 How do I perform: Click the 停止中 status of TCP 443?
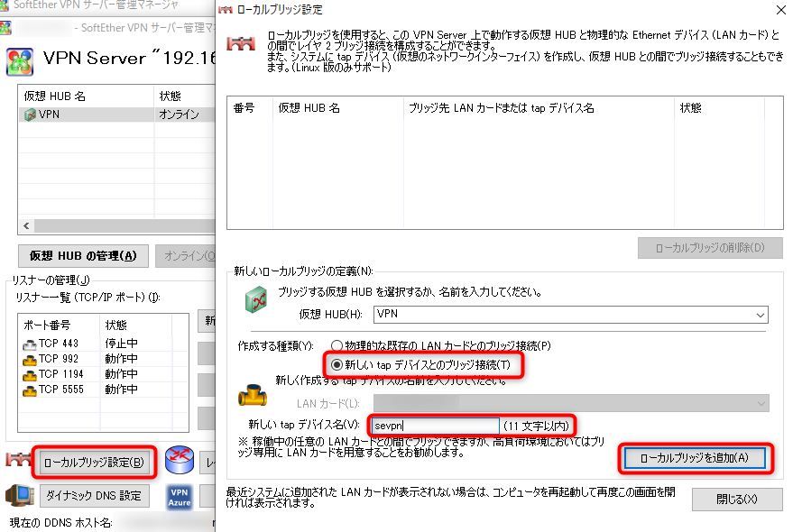[122, 344]
